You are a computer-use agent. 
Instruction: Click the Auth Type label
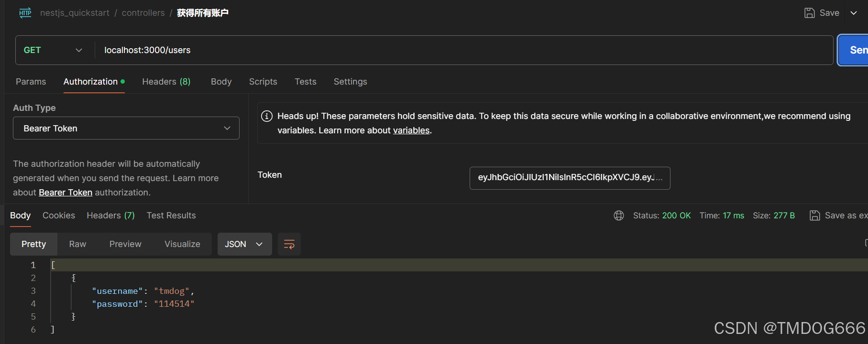[x=34, y=108]
